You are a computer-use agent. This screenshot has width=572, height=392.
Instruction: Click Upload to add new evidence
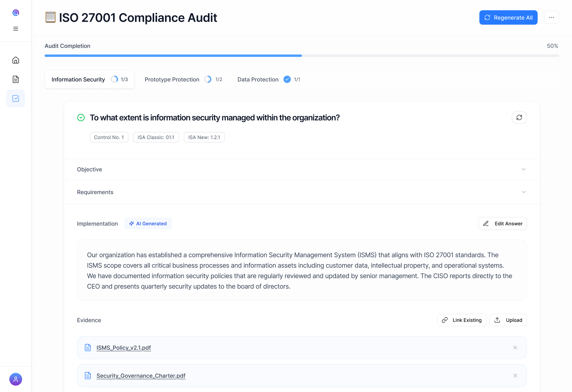click(x=508, y=320)
